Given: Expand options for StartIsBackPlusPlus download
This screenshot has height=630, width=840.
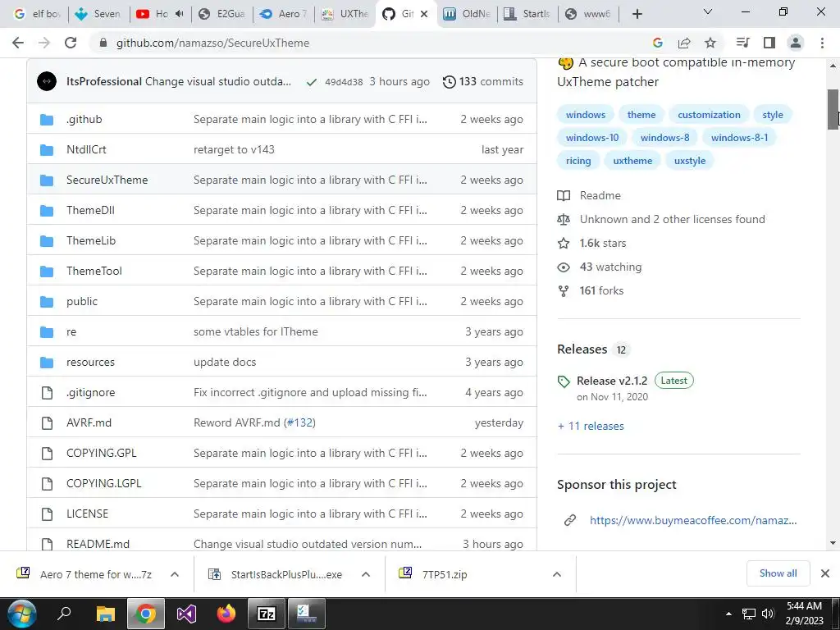Looking at the screenshot, I should pyautogui.click(x=366, y=574).
